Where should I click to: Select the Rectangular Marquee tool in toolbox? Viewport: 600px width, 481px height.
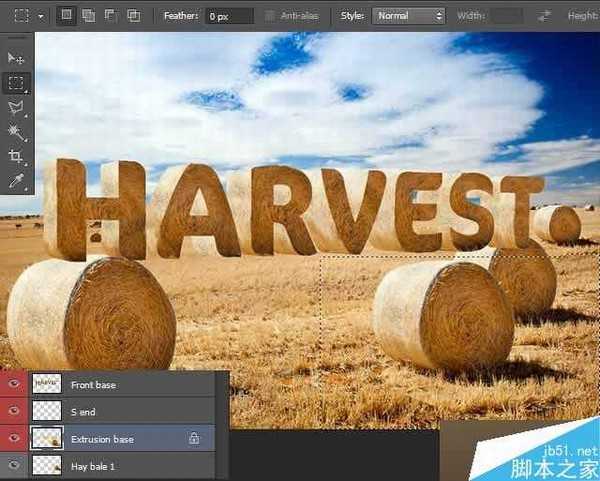16,83
